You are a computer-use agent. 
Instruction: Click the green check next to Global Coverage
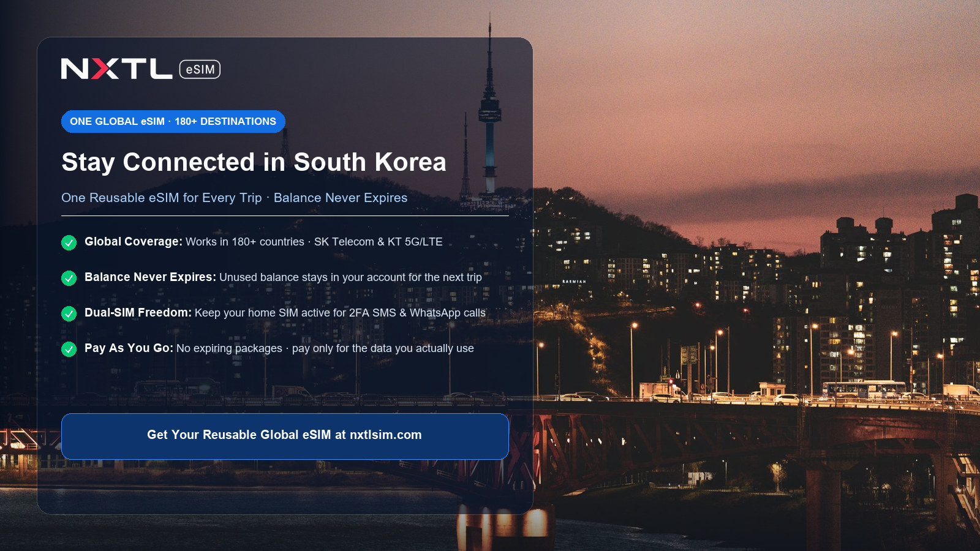pos(69,242)
